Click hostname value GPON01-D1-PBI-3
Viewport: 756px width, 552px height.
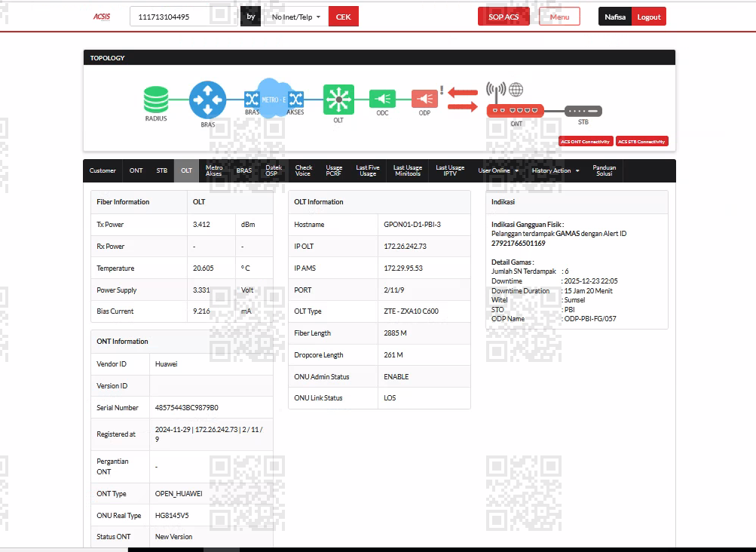(412, 225)
